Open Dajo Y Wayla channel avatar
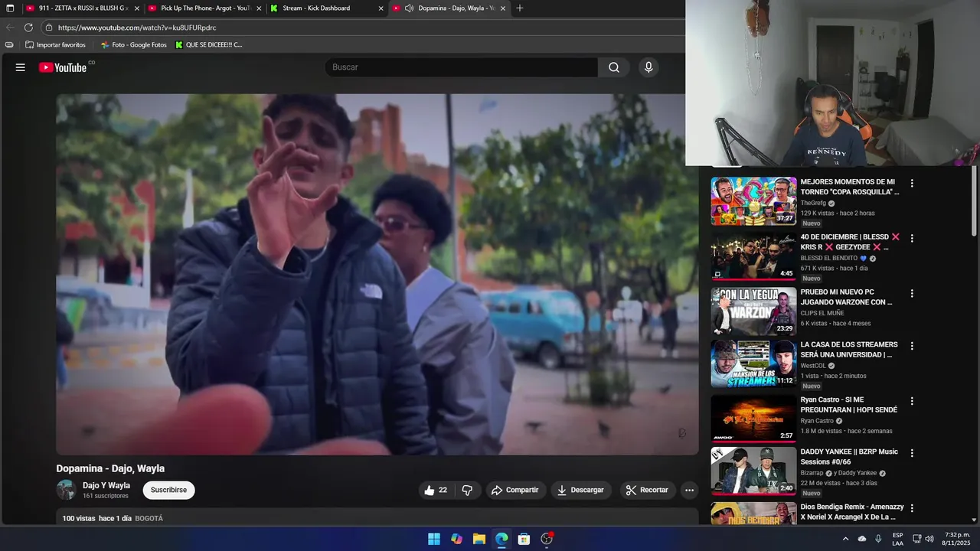The height and width of the screenshot is (551, 980). (66, 490)
